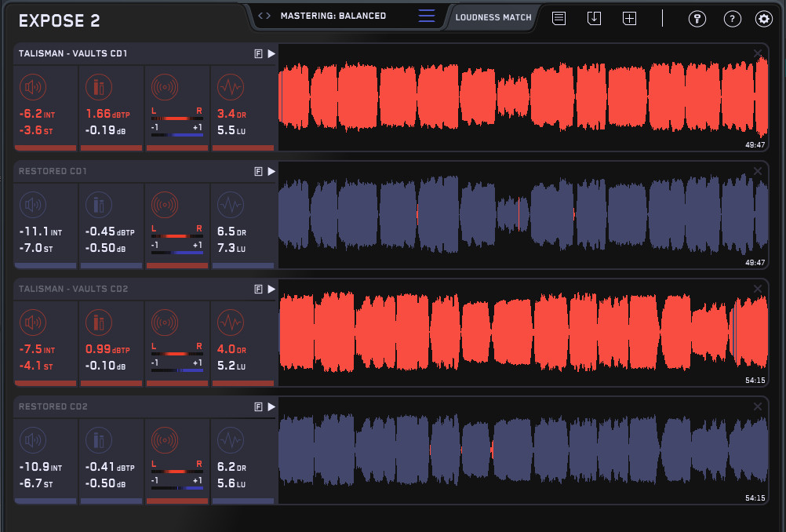Click the export report download icon
The width and height of the screenshot is (786, 532).
[594, 19]
